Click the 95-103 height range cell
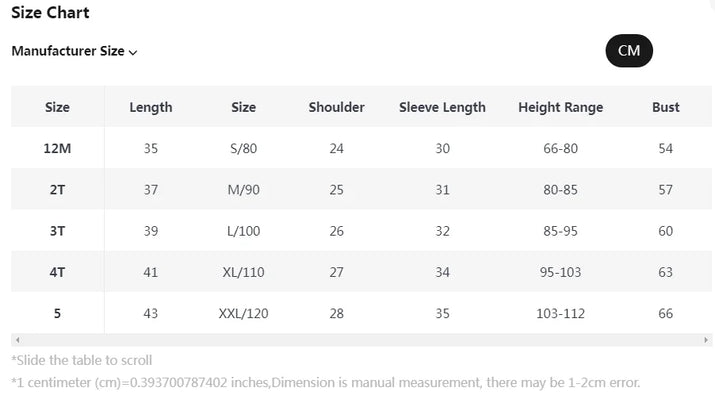 point(560,272)
